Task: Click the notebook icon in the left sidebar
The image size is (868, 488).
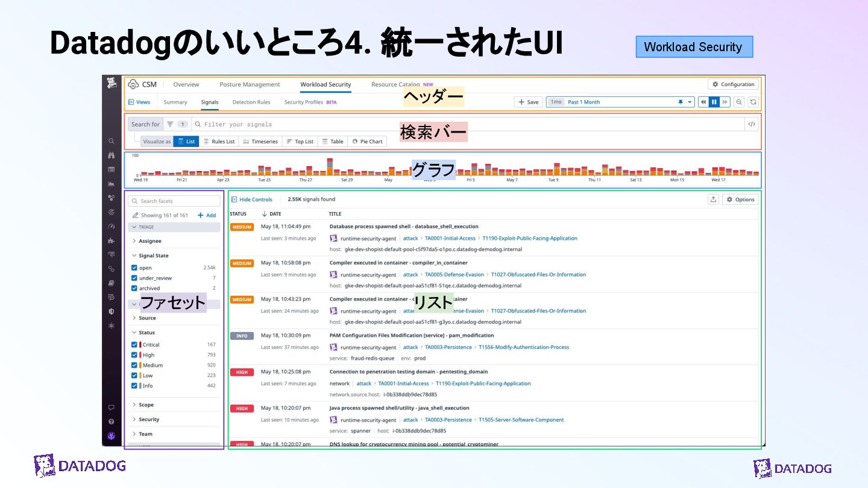Action: coord(112,283)
